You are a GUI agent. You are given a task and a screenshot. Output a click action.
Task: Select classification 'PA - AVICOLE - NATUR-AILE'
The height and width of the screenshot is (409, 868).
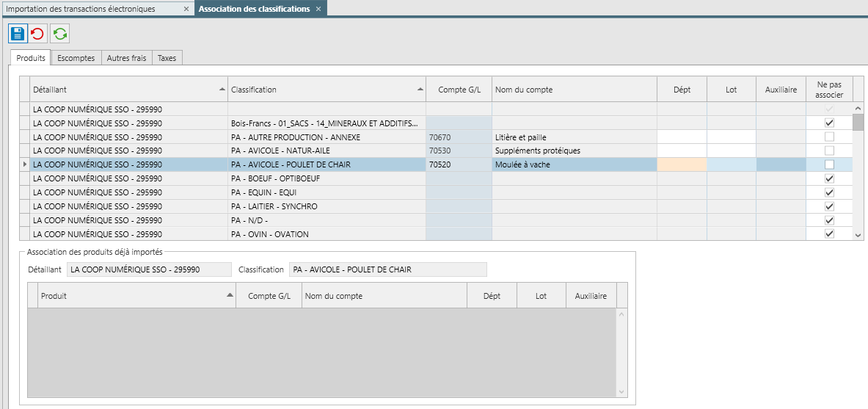pyautogui.click(x=327, y=151)
